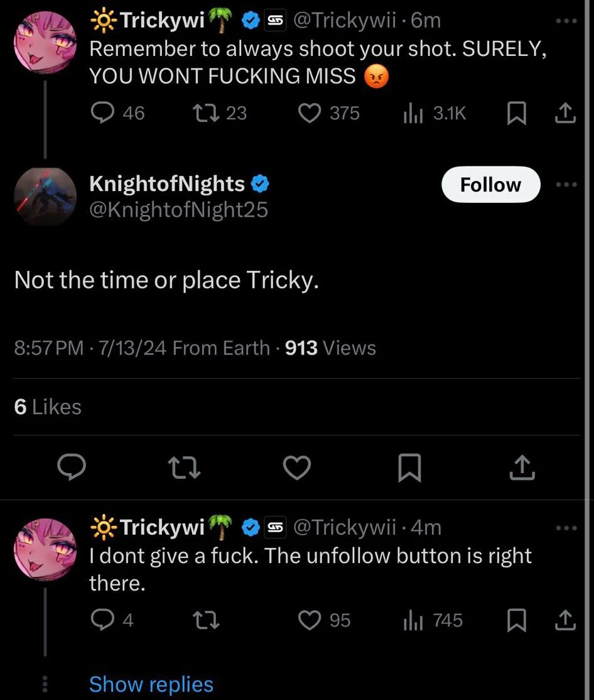Viewport: 594px width, 700px height.
Task: Retweet the top tweet showing 23 reposts
Action: pyautogui.click(x=203, y=113)
